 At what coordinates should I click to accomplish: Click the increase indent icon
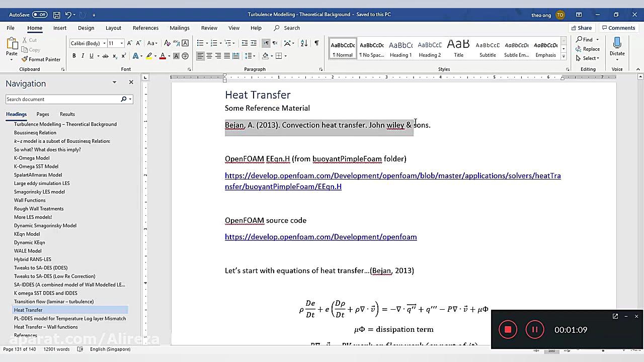pos(254,43)
